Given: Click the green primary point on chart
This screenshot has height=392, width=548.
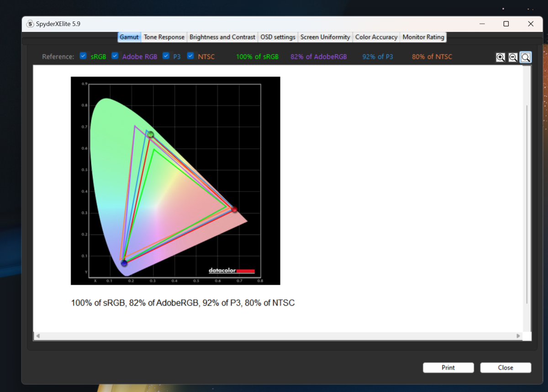Looking at the screenshot, I should (150, 134).
